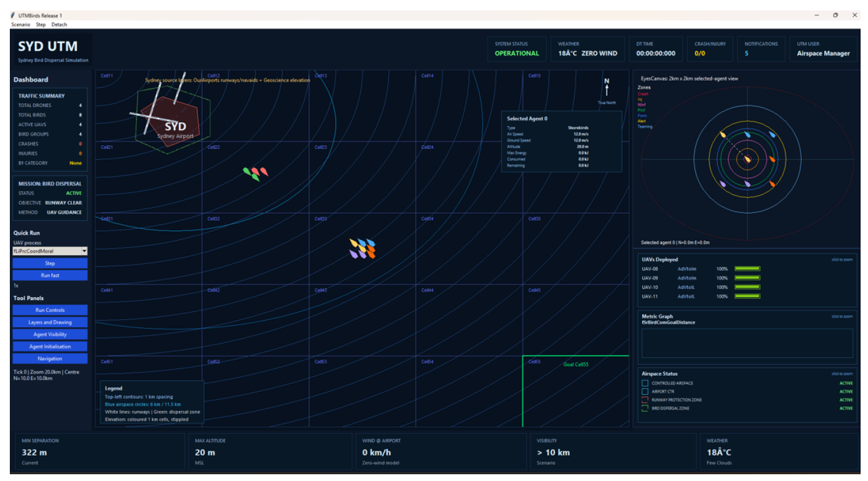Screen dimensions: 868x481
Task: Click the UAV-09 battery bar
Action: point(748,278)
